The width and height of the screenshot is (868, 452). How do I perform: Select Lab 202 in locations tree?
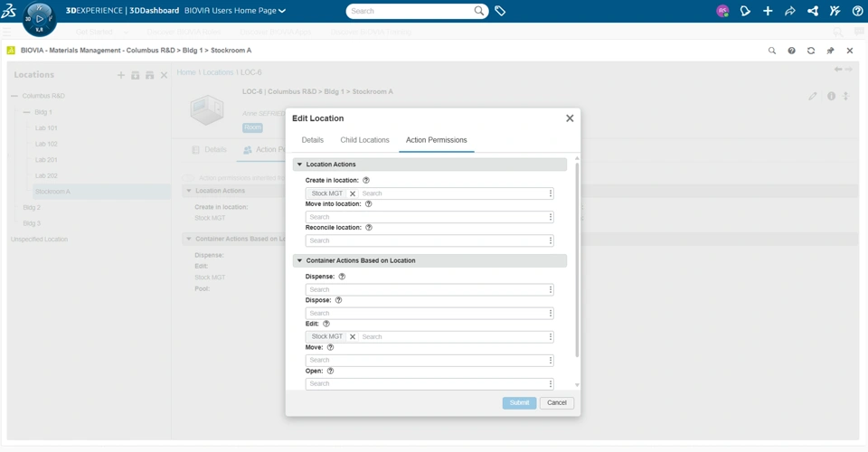click(46, 176)
